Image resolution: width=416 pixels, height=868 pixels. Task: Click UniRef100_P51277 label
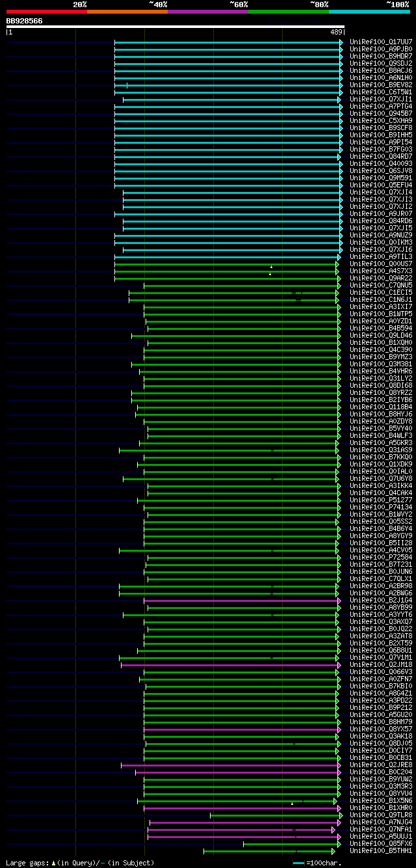coord(381,500)
